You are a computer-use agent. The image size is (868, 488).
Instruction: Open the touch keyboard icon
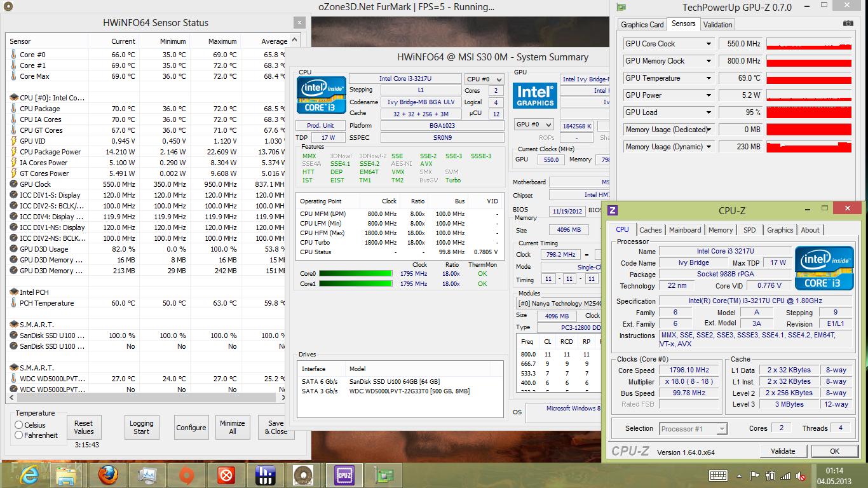719,475
